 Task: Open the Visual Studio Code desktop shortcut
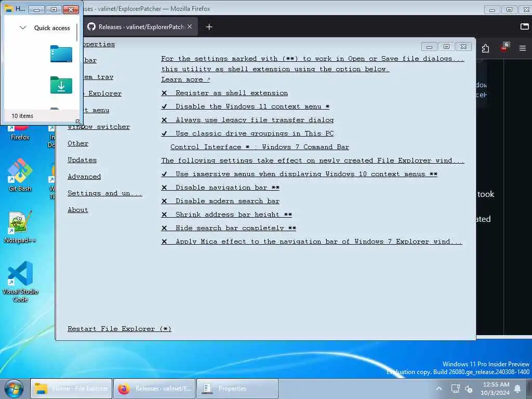click(x=20, y=281)
